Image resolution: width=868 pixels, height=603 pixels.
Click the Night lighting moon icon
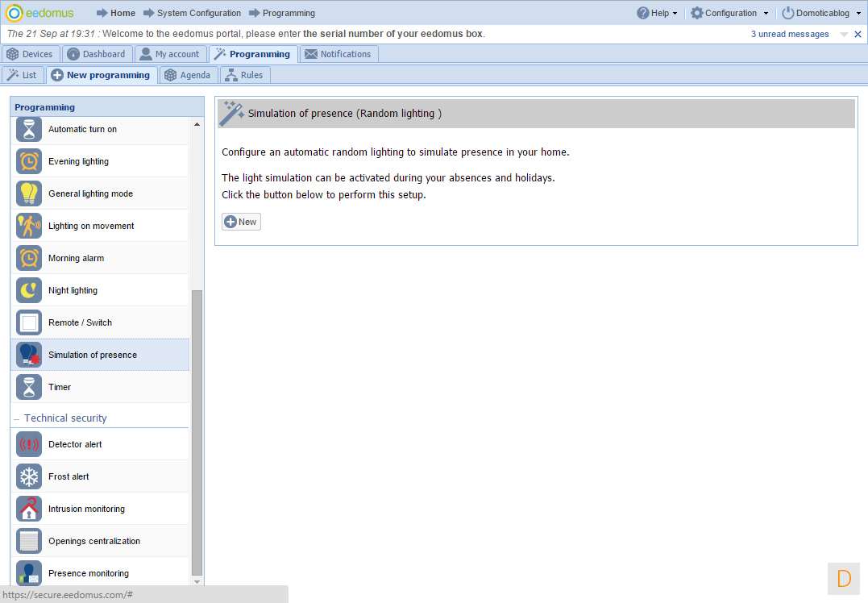tap(29, 290)
